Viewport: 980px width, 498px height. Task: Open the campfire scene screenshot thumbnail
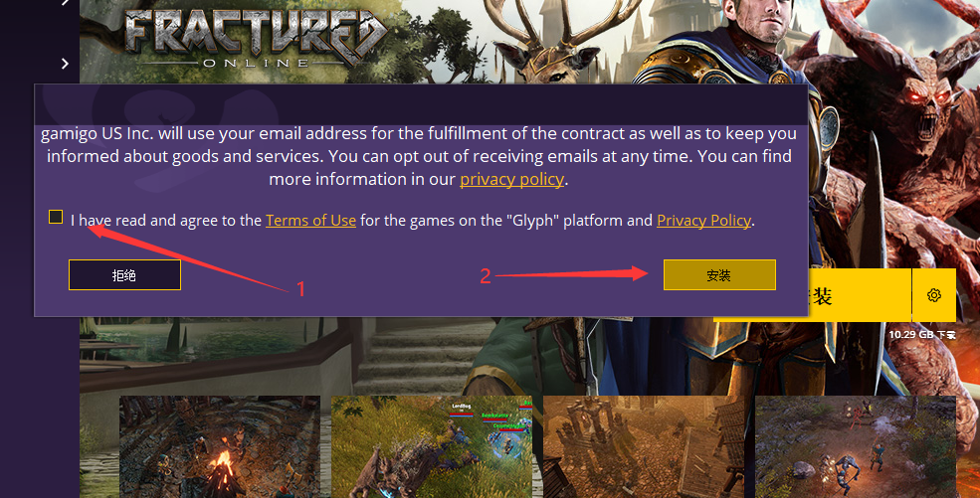(x=220, y=447)
